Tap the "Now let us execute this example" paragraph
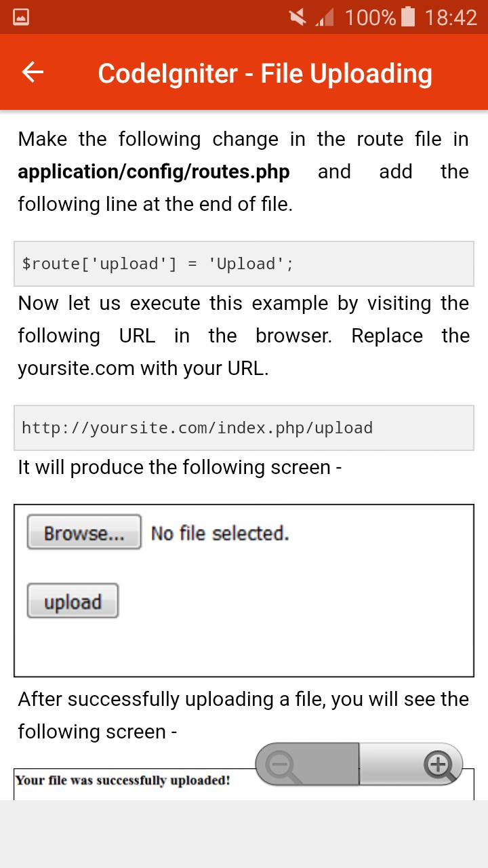 coord(243,336)
